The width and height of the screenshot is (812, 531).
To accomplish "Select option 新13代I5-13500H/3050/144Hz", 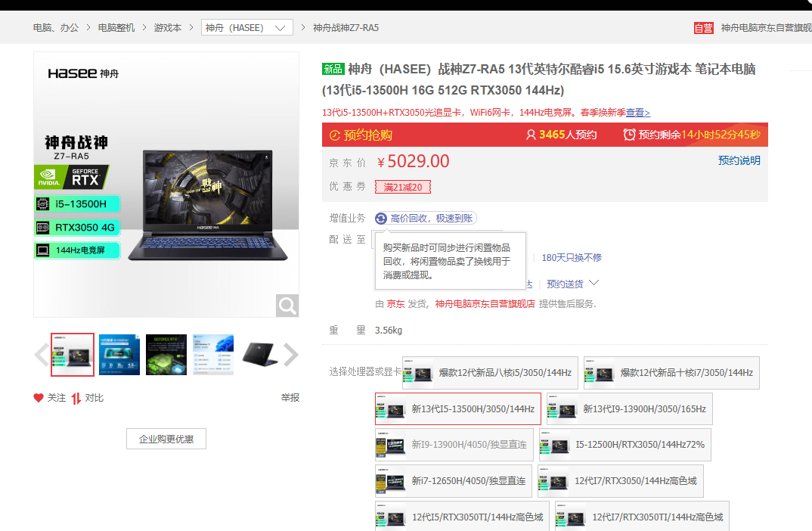I will pos(458,408).
